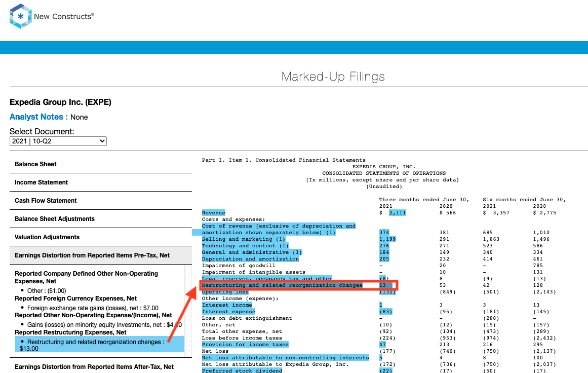Viewport: 588px width, 373px height.
Task: Click the Preferred stock dividend value (22)
Action: pyautogui.click(x=386, y=371)
